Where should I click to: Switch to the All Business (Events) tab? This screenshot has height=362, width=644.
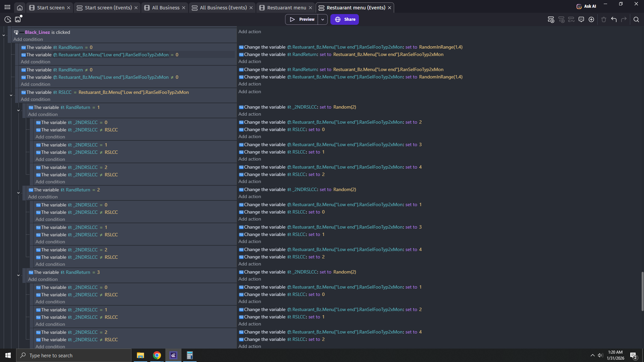coord(223,7)
